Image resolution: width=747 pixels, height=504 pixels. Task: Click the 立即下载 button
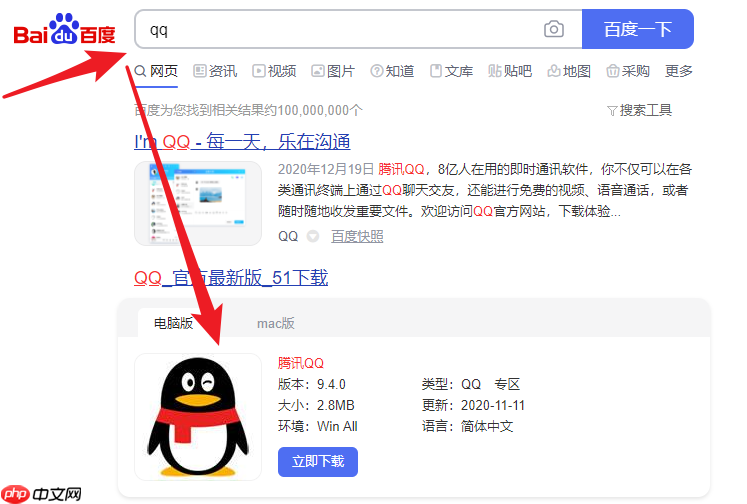pos(318,462)
